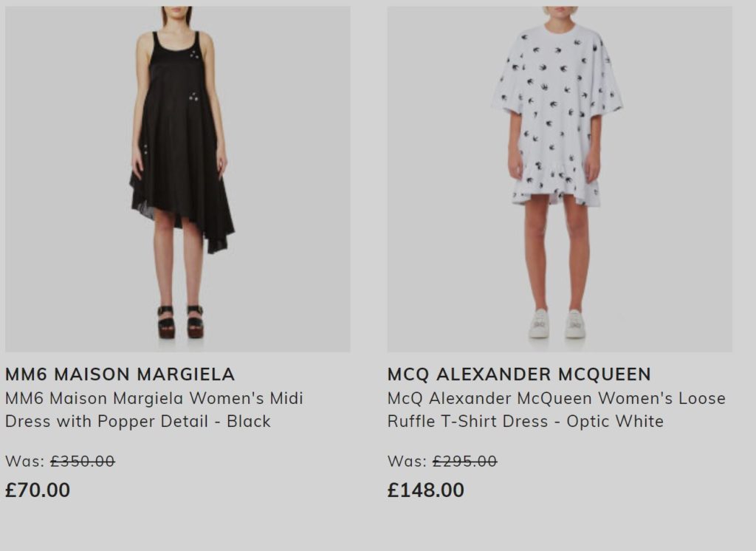Open Loose Ruffle T-Shirt Dress product title
Screen dimensions: 756x551
[x=557, y=410]
